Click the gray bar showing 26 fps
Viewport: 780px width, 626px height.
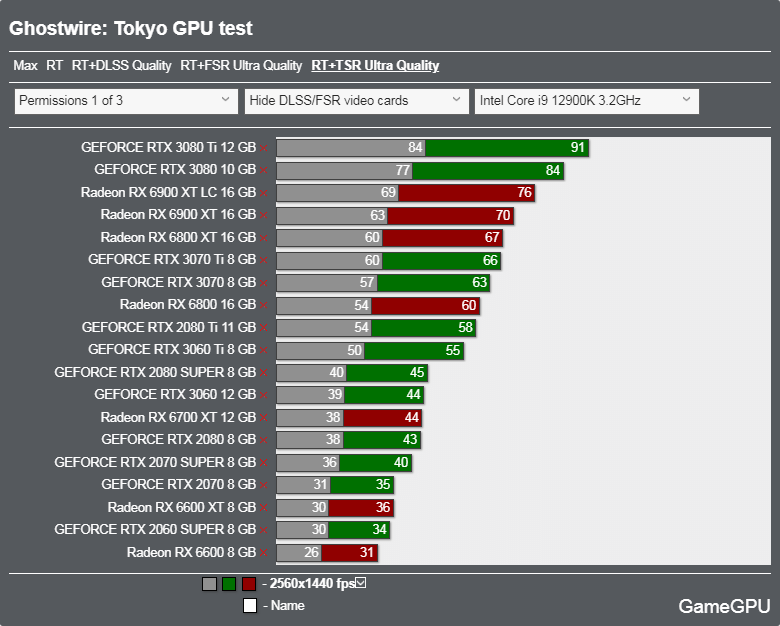point(299,552)
